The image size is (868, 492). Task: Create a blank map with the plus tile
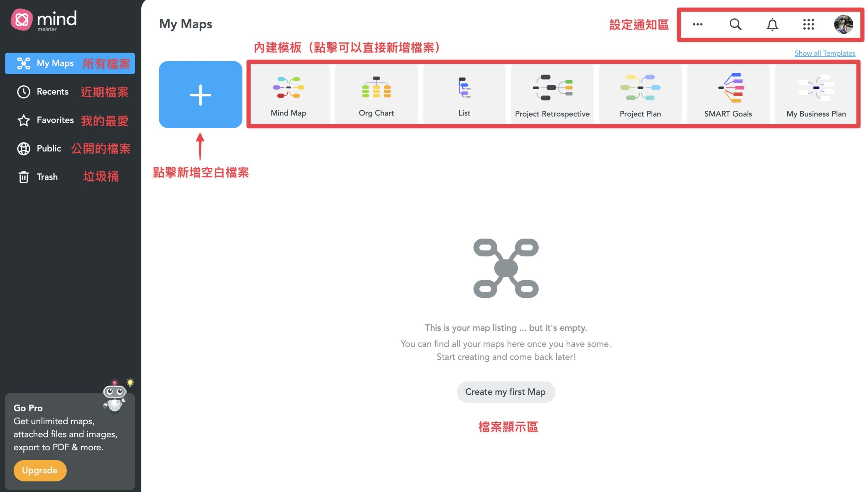click(200, 95)
